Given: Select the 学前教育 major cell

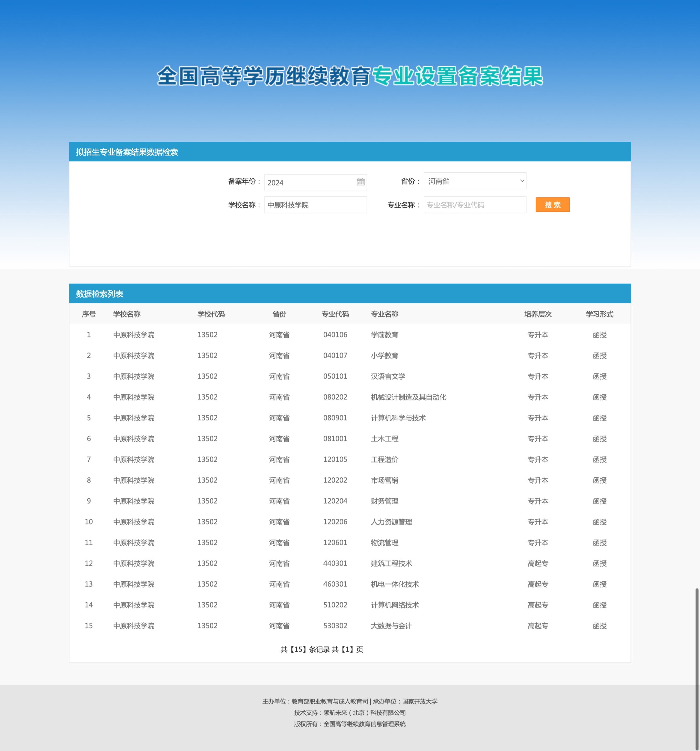Looking at the screenshot, I should coord(385,335).
